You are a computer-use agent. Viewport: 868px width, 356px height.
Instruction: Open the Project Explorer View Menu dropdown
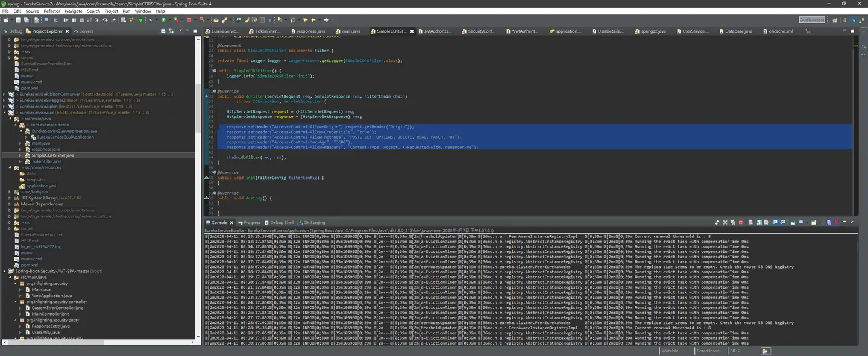[x=179, y=31]
